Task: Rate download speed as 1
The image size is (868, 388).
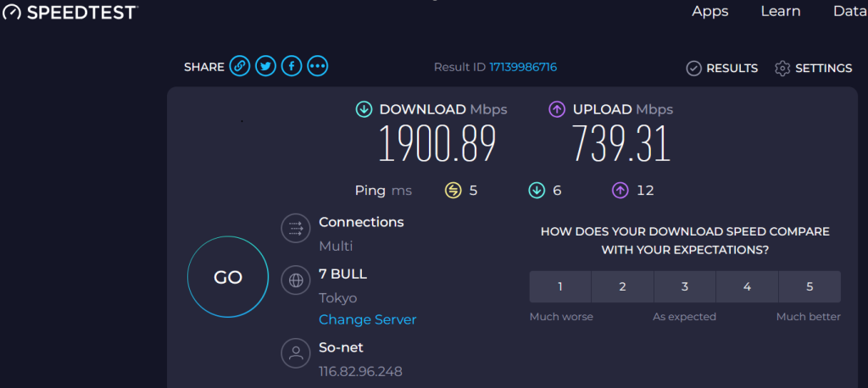Action: [560, 286]
